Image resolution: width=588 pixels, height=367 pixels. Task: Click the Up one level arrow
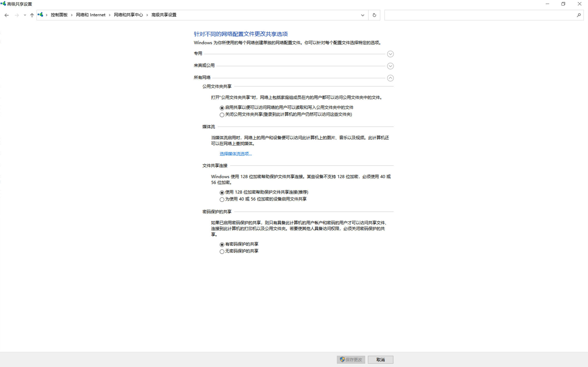(32, 15)
